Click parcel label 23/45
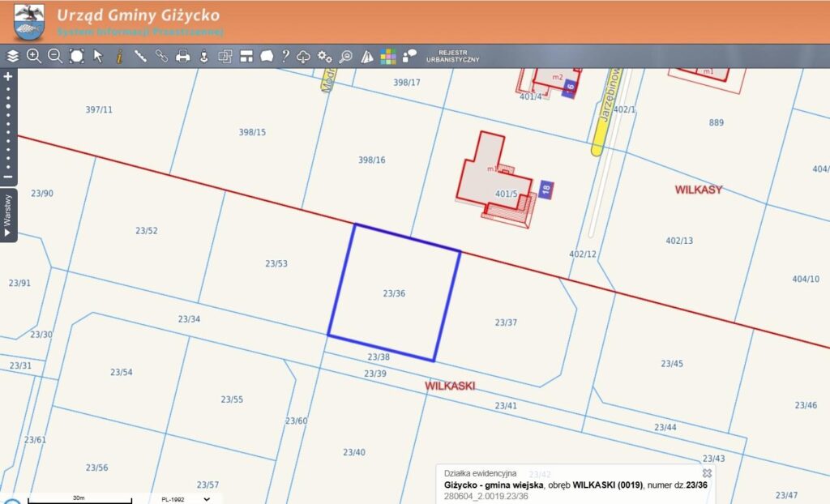The height and width of the screenshot is (504, 830). (672, 364)
